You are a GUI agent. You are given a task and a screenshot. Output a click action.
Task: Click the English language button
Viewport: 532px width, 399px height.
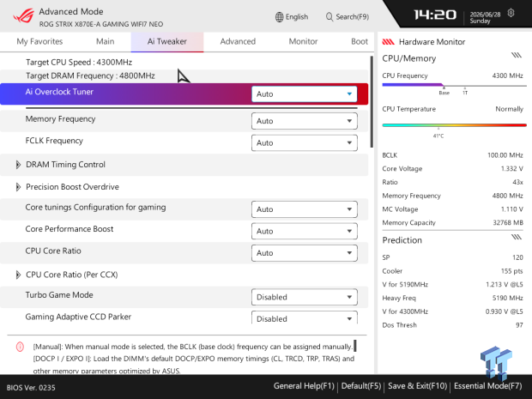292,17
